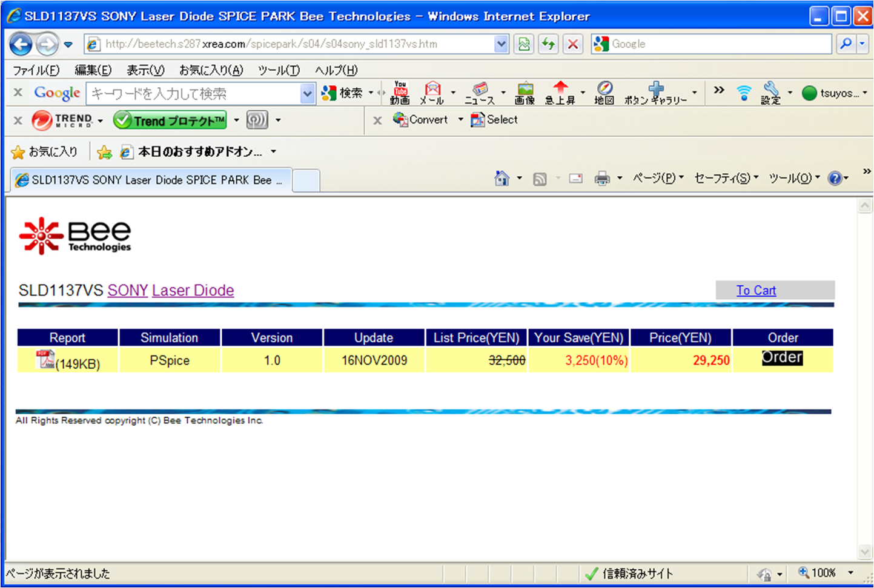Screen dimensions: 874x588
Task: Click the Print icon
Action: tap(602, 178)
